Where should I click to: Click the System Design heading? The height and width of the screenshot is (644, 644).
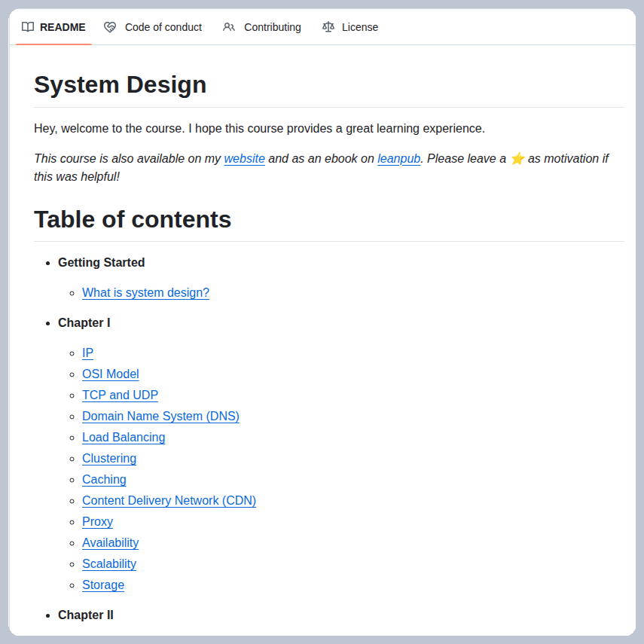pyautogui.click(x=121, y=84)
